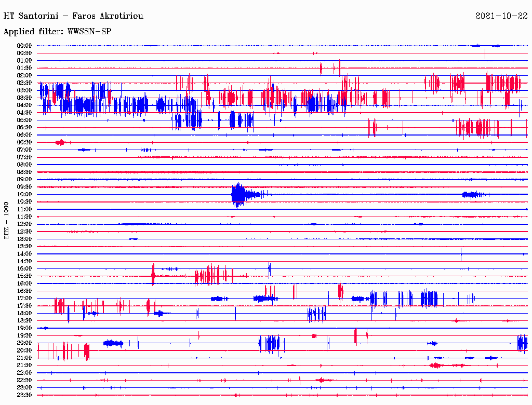Select the small red burst on the 06:30 trace
The height and width of the screenshot is (405, 532).
coord(60,142)
